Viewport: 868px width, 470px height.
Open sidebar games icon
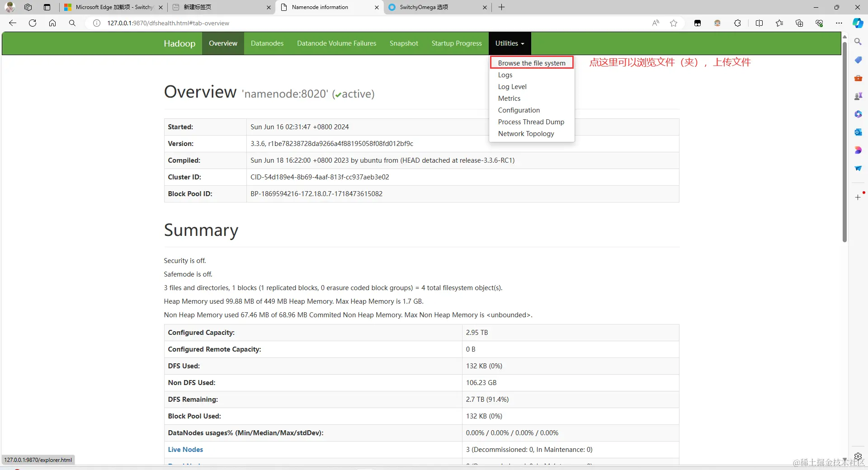click(858, 96)
